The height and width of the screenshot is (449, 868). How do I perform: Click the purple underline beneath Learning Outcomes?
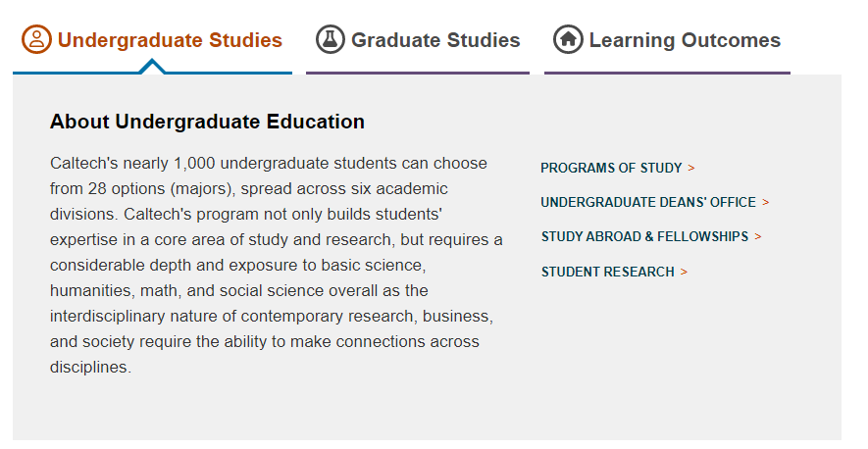[x=667, y=73]
